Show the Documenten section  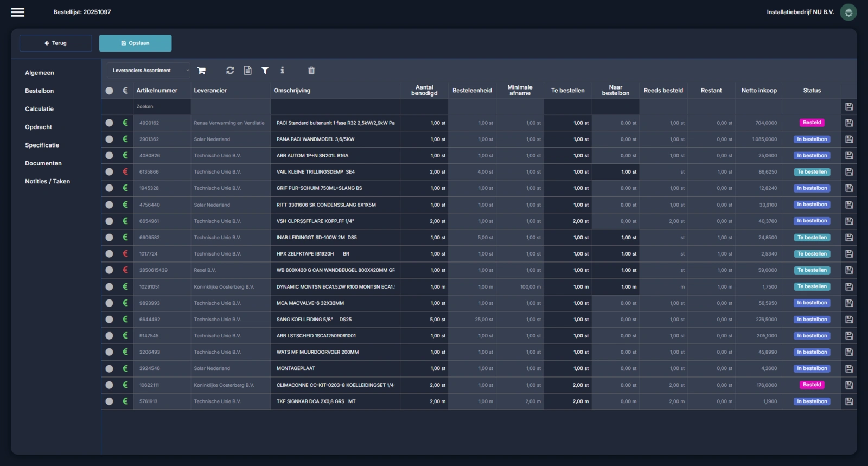pyautogui.click(x=43, y=163)
